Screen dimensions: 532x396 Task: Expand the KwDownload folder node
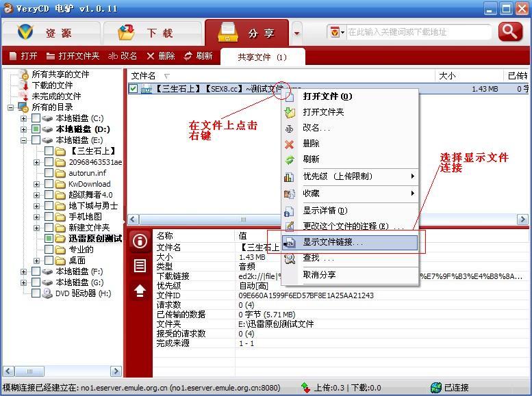coord(36,185)
